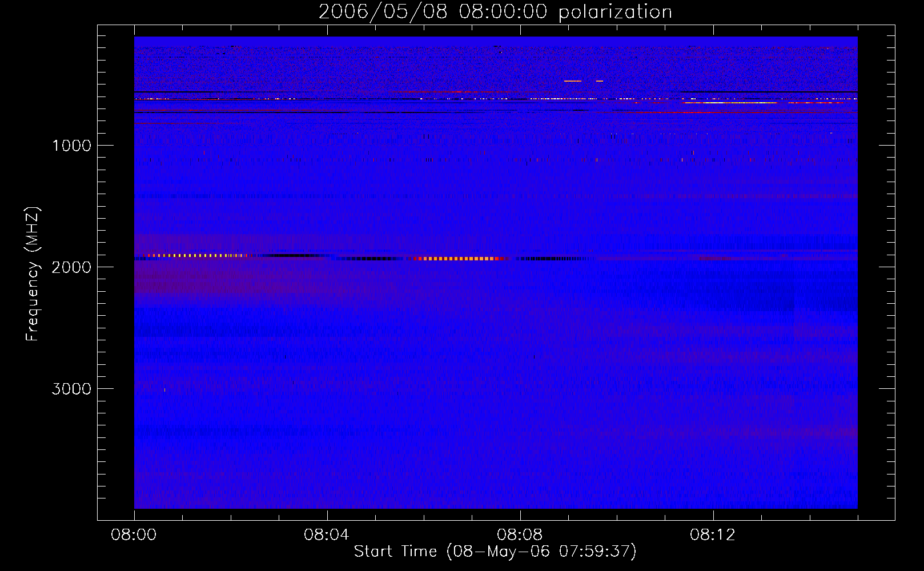Click the '08:00' time axis label
The image size is (924, 571).
click(x=134, y=535)
